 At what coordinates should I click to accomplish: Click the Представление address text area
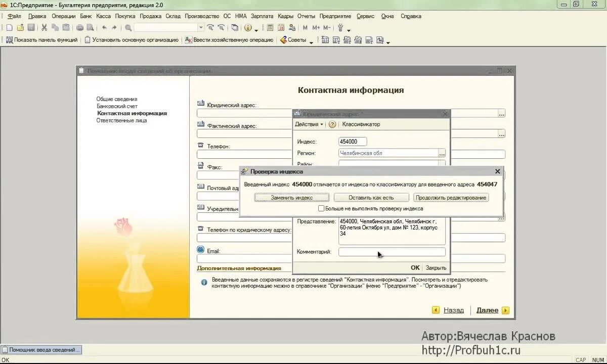(392, 231)
